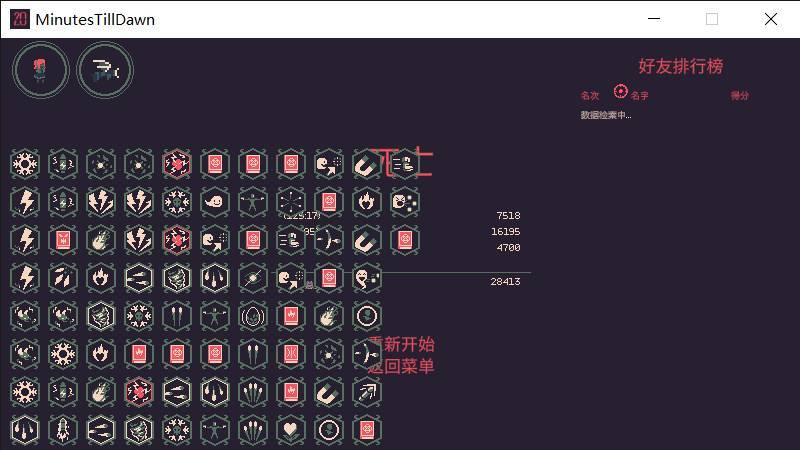Select the face spitting pellets upgrade icon

pyautogui.click(x=405, y=202)
